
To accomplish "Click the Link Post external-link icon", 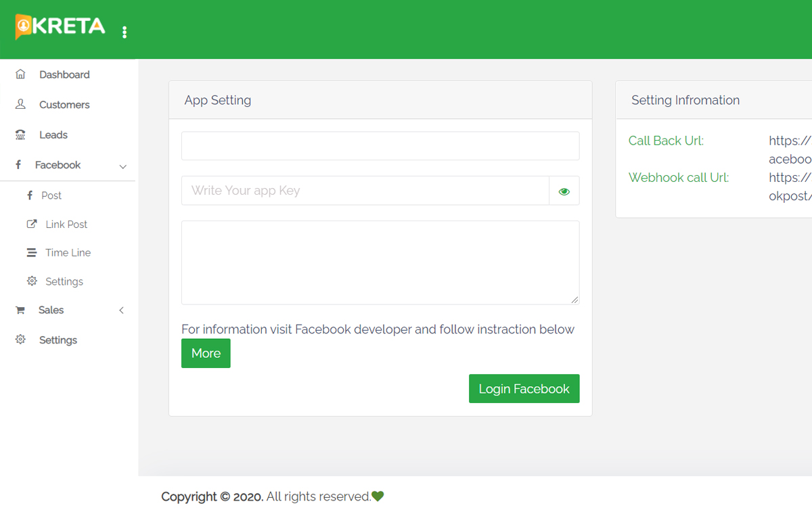I will pyautogui.click(x=31, y=224).
